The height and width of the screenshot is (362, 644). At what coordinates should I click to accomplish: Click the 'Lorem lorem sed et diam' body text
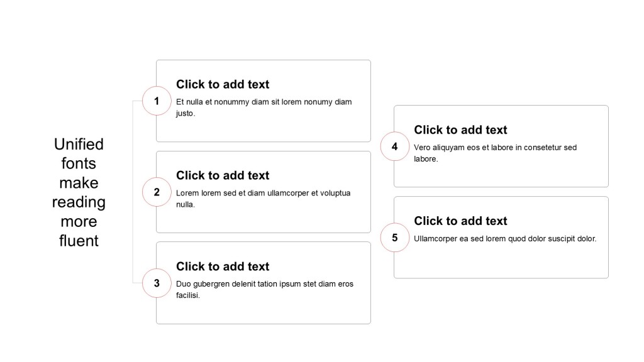(264, 199)
